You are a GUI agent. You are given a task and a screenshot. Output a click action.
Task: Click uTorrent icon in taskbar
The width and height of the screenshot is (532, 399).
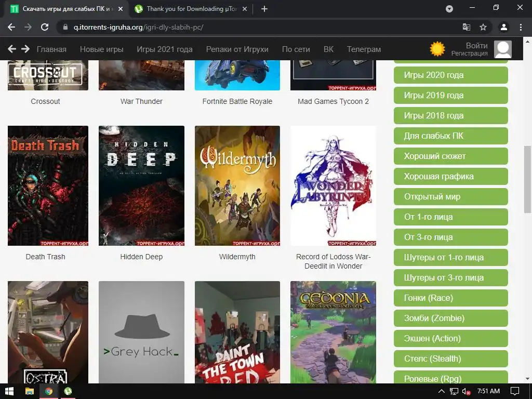tap(68, 391)
